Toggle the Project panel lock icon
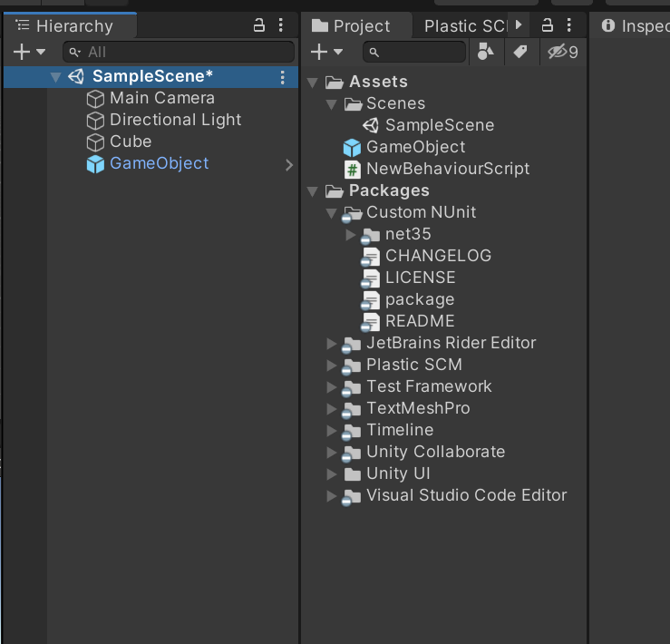 click(x=547, y=25)
